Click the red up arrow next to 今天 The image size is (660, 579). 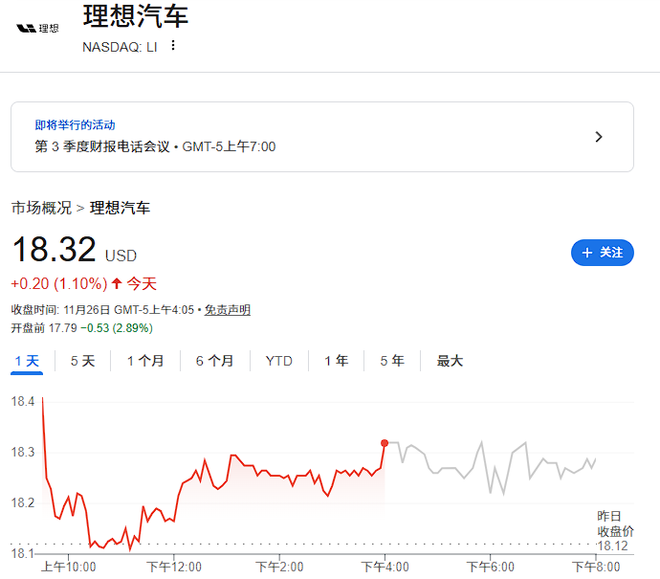(116, 284)
